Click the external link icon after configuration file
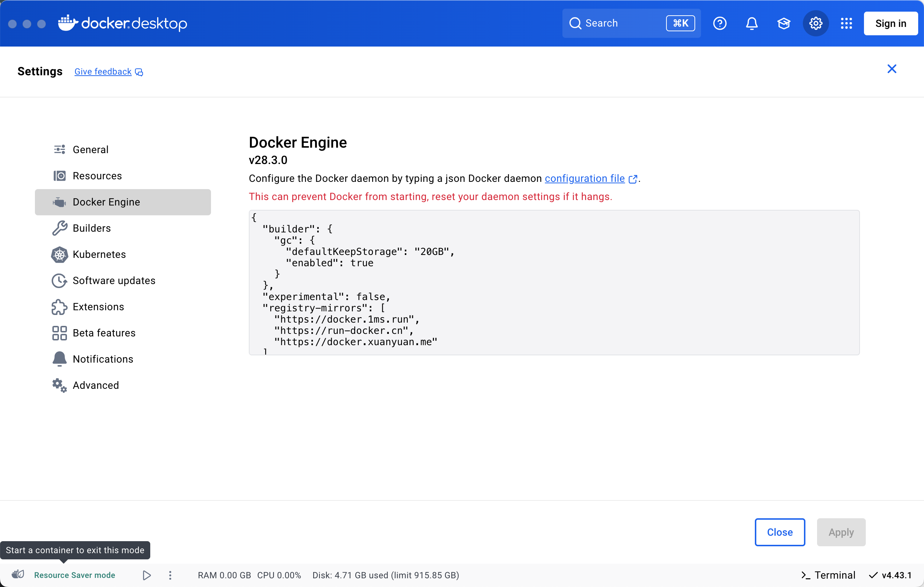 click(633, 179)
